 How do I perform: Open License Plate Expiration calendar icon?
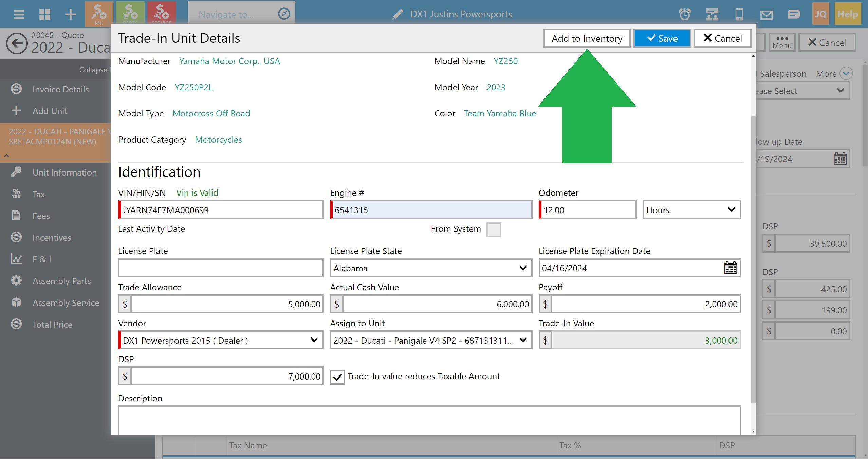coord(731,268)
